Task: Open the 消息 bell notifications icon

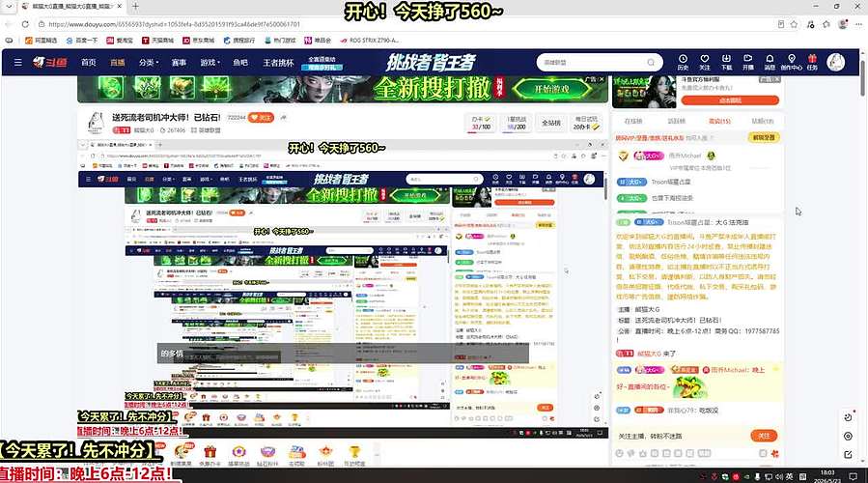Action: [770, 62]
